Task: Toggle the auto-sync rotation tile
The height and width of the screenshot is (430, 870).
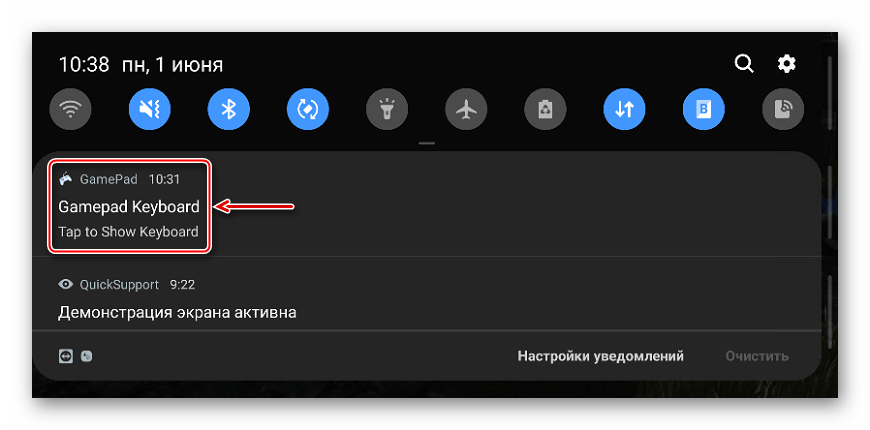Action: point(308,109)
